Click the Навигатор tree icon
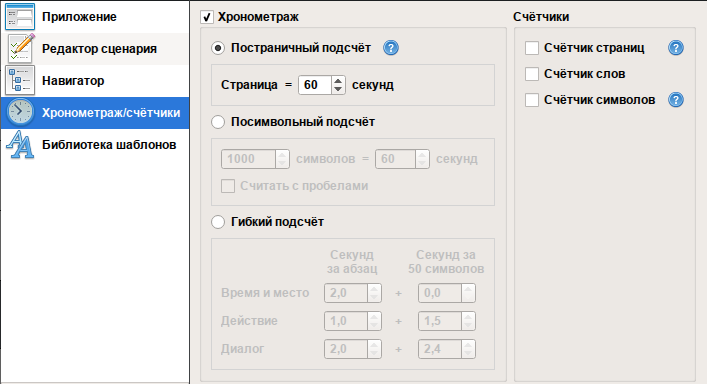 [20, 81]
